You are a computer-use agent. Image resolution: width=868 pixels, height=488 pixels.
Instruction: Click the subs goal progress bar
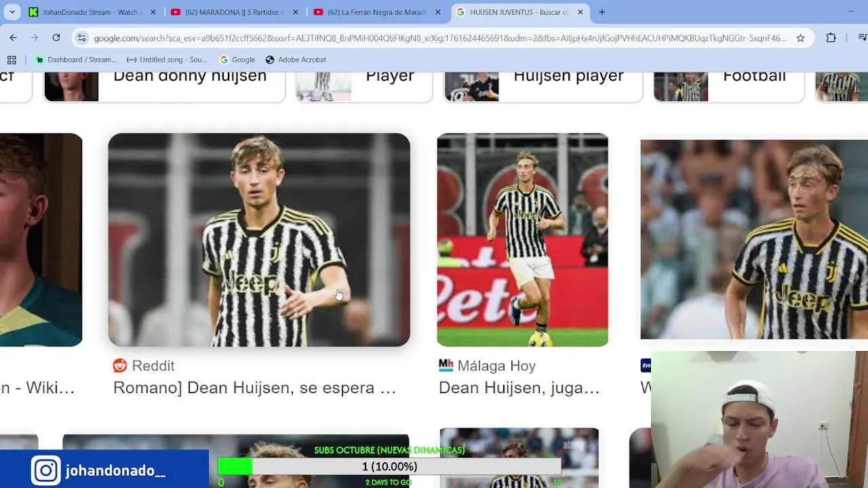(x=389, y=466)
